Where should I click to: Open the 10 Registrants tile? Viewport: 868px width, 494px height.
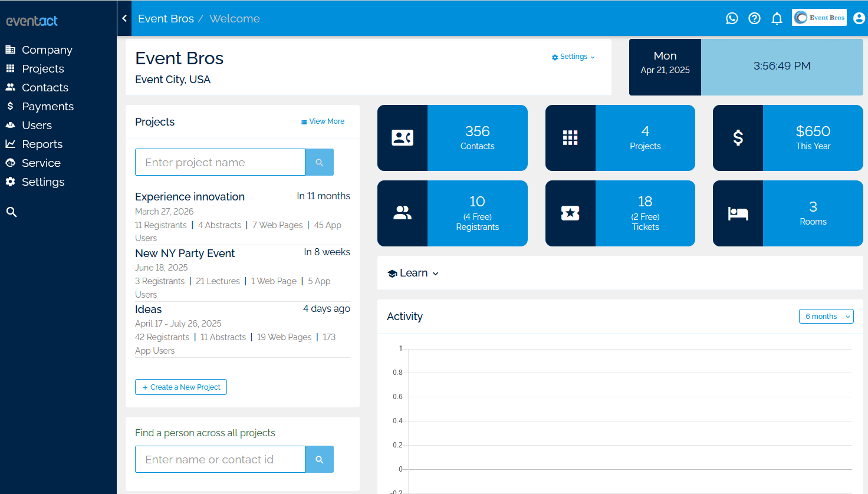pos(478,213)
